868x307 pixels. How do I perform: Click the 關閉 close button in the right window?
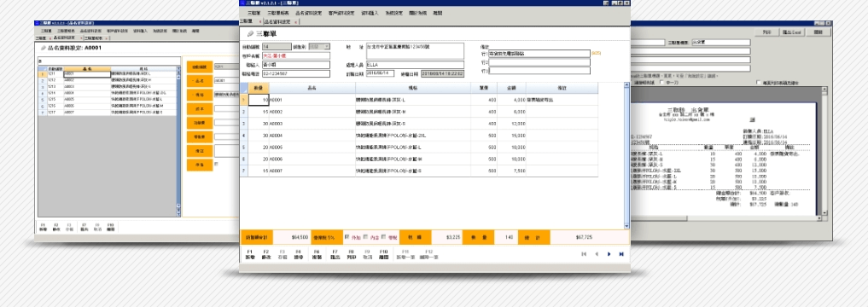818,32
